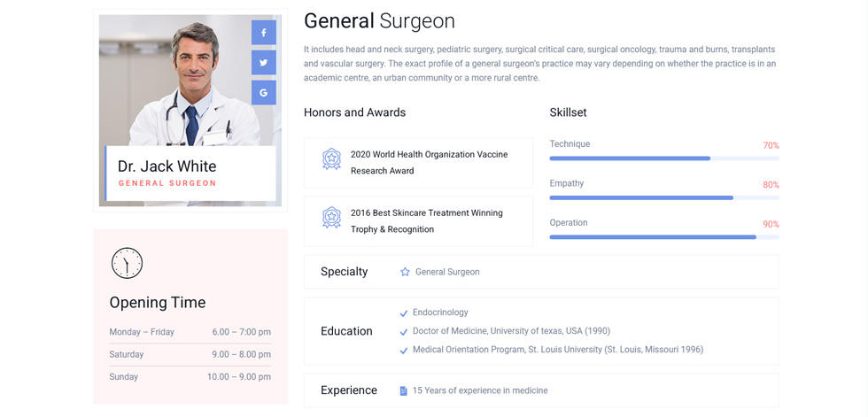The width and height of the screenshot is (868, 417).
Task: Select the 2020 World Health Organization award card
Action: 418,163
